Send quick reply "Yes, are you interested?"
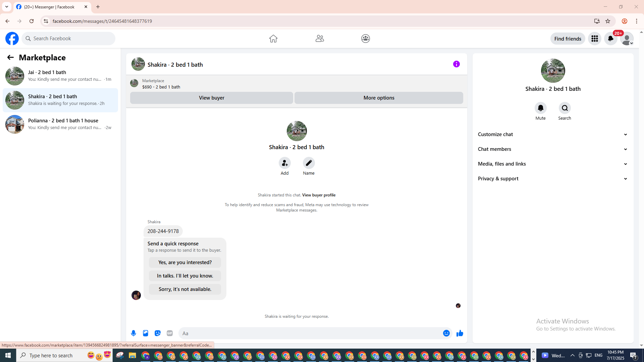Viewport: 644px width, 362px height. 185,262
